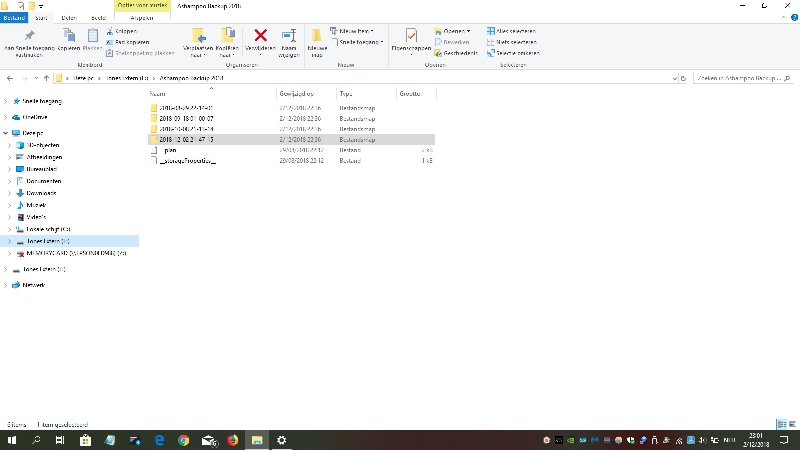Open the Verplaatsen naar dropdown
The width and height of the screenshot is (800, 450).
198,40
